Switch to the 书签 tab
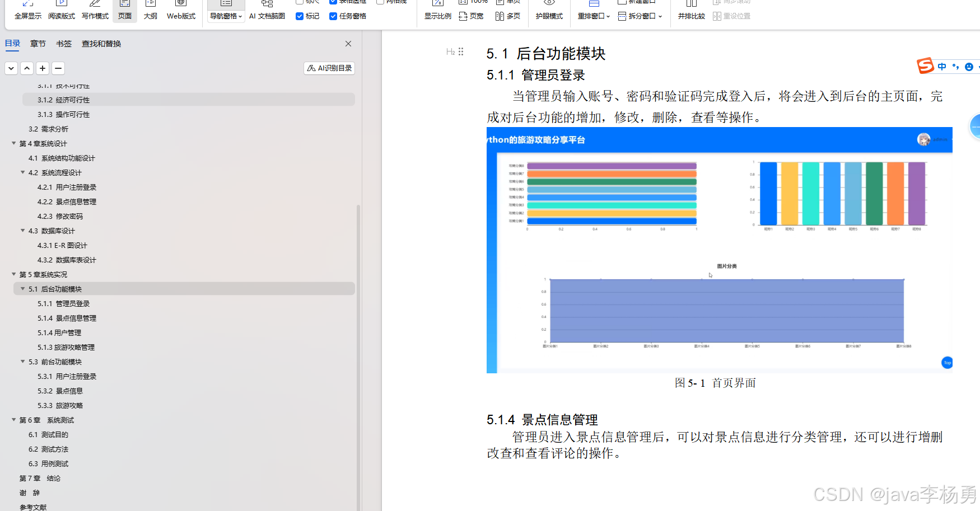This screenshot has width=980, height=511. point(64,44)
